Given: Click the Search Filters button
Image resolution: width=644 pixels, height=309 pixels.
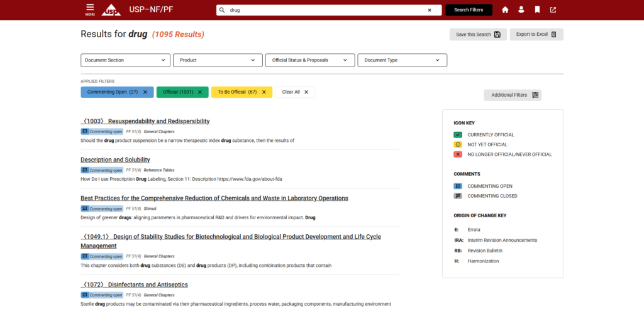Looking at the screenshot, I should pos(469,10).
